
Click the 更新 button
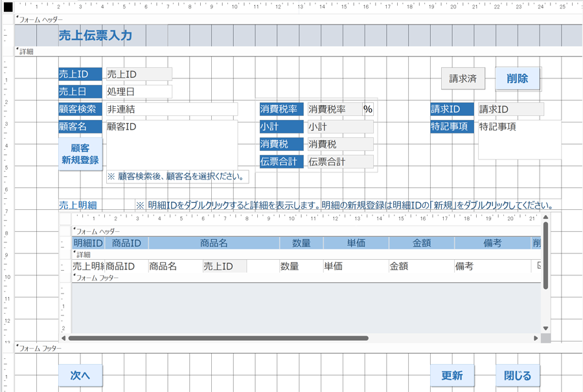click(452, 375)
